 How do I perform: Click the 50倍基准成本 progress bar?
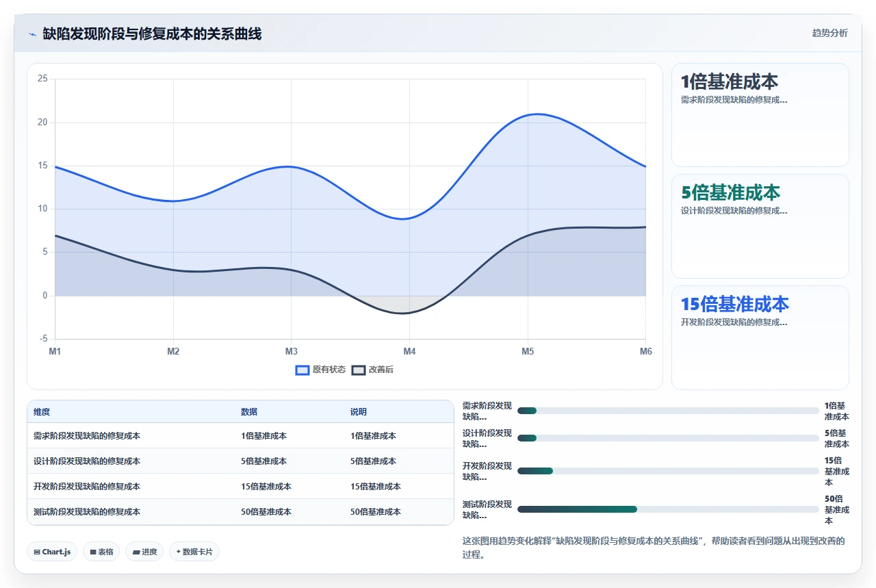[x=668, y=509]
